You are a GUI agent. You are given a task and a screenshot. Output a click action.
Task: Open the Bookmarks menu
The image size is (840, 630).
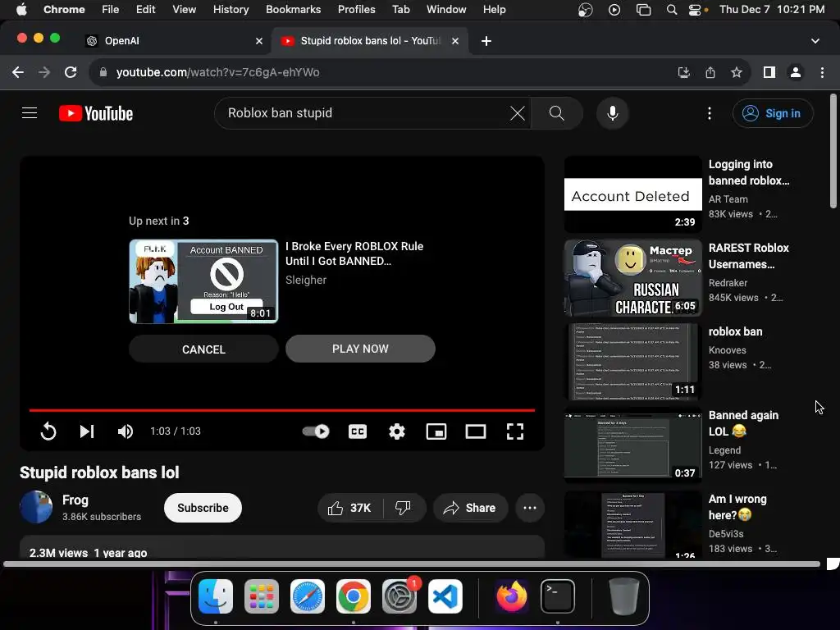coord(293,9)
